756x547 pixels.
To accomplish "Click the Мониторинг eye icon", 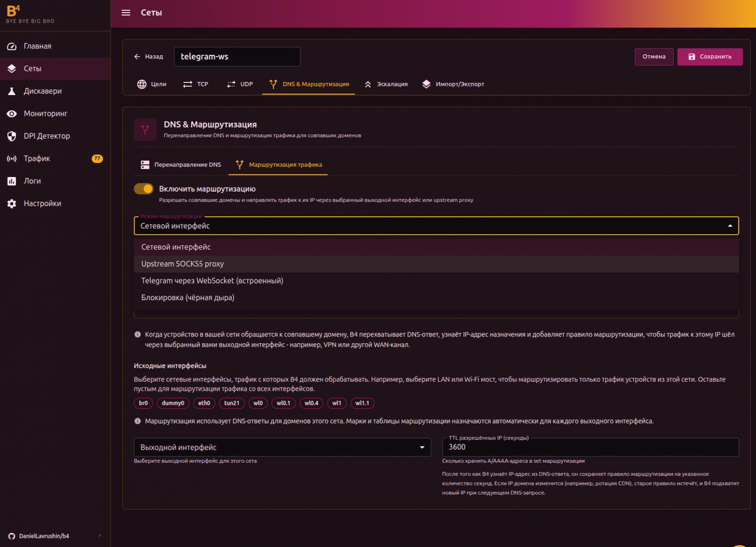I will (12, 113).
